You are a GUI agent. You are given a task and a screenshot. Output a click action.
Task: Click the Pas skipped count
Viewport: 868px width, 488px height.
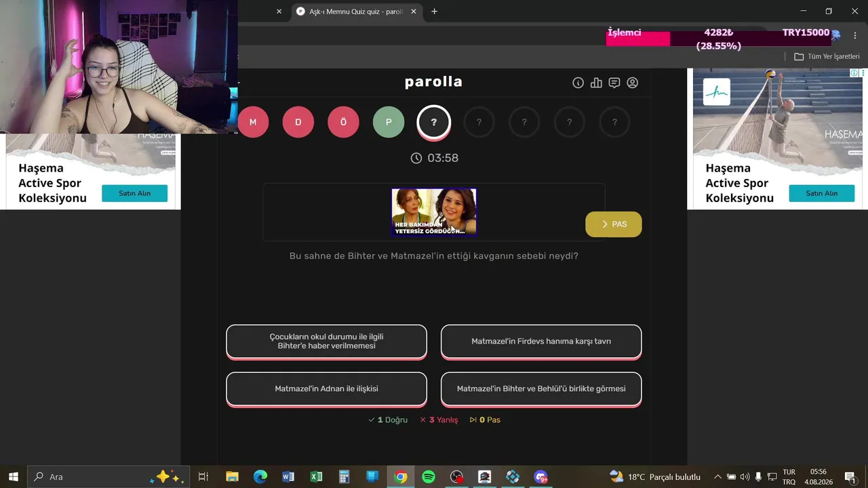(485, 420)
